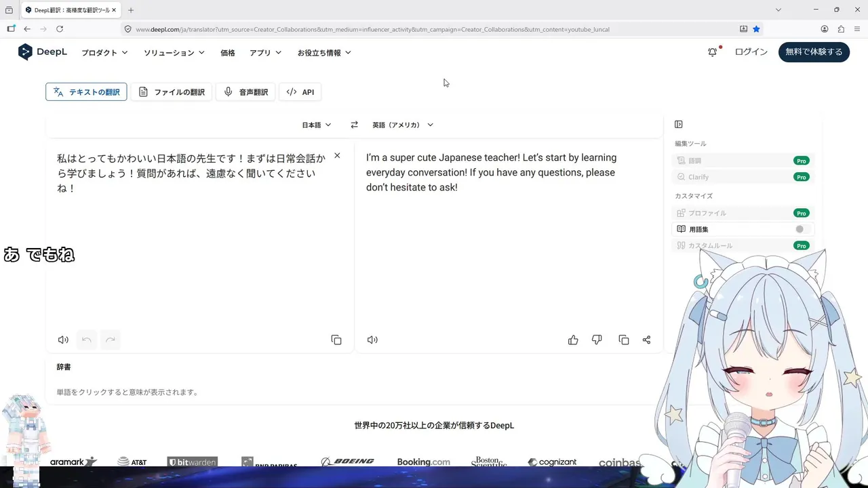Go to the 価格 pricing page
Image resolution: width=868 pixels, height=488 pixels.
(x=228, y=52)
